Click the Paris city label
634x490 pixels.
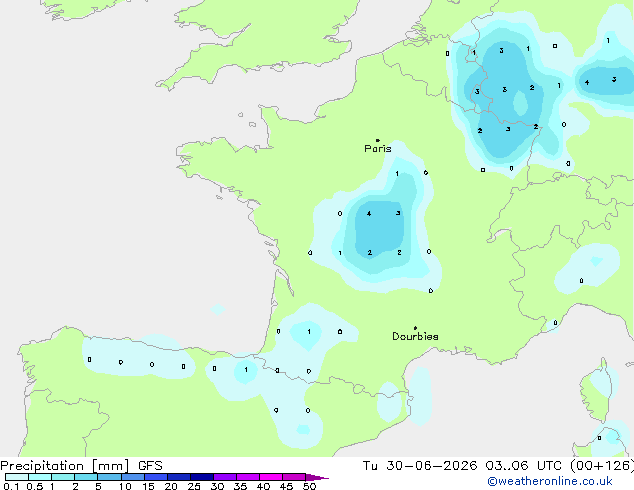378,149
